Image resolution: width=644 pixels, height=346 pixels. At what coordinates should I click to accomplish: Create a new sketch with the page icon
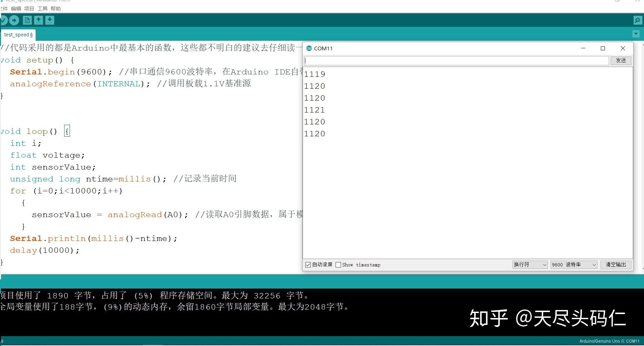tap(27, 20)
